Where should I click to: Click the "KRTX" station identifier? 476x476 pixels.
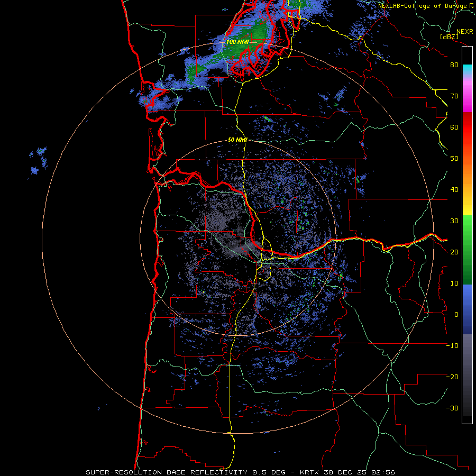coord(309,472)
